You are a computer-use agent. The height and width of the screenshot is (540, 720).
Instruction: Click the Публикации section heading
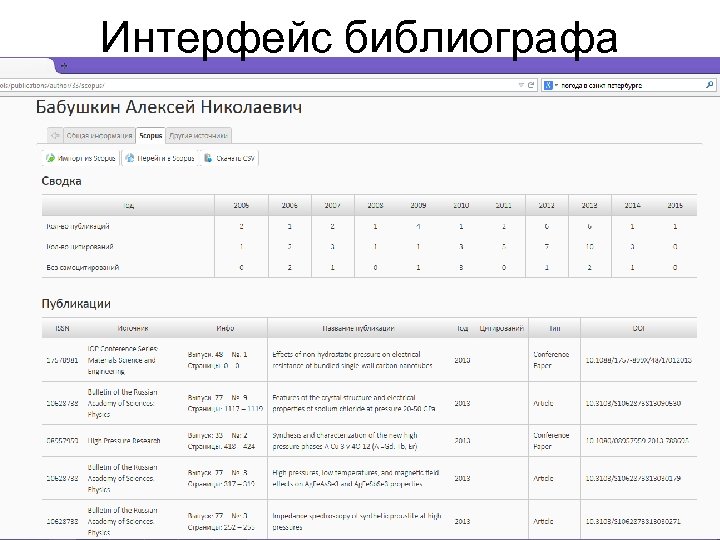[x=76, y=304]
